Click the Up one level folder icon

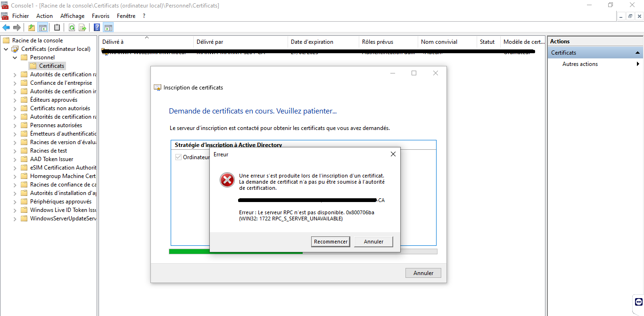(x=31, y=27)
